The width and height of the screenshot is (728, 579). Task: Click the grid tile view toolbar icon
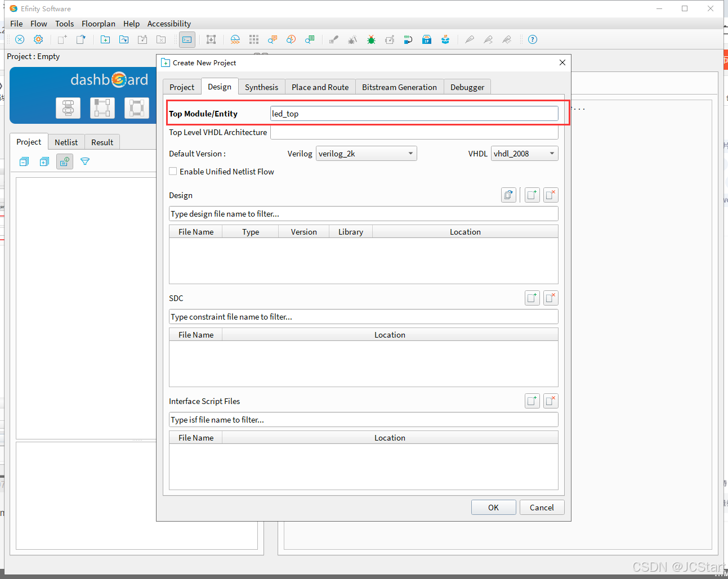254,39
